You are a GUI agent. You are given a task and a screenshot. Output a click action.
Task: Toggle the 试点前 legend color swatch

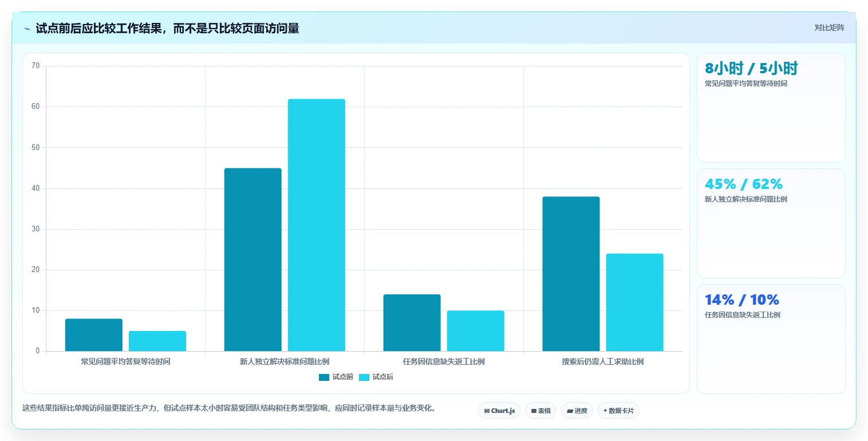[324, 377]
